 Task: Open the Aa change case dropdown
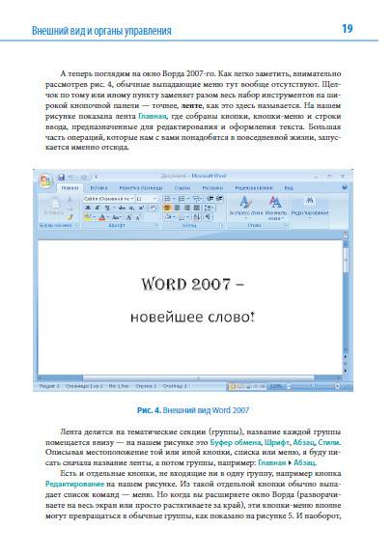pos(117,216)
